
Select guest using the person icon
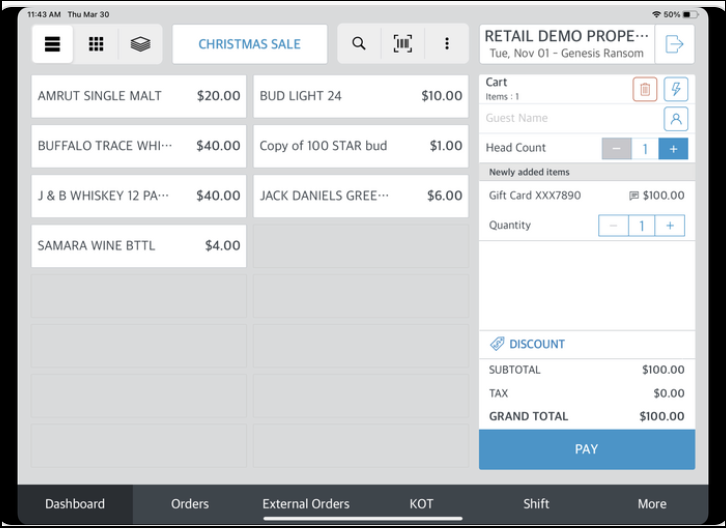(x=676, y=119)
